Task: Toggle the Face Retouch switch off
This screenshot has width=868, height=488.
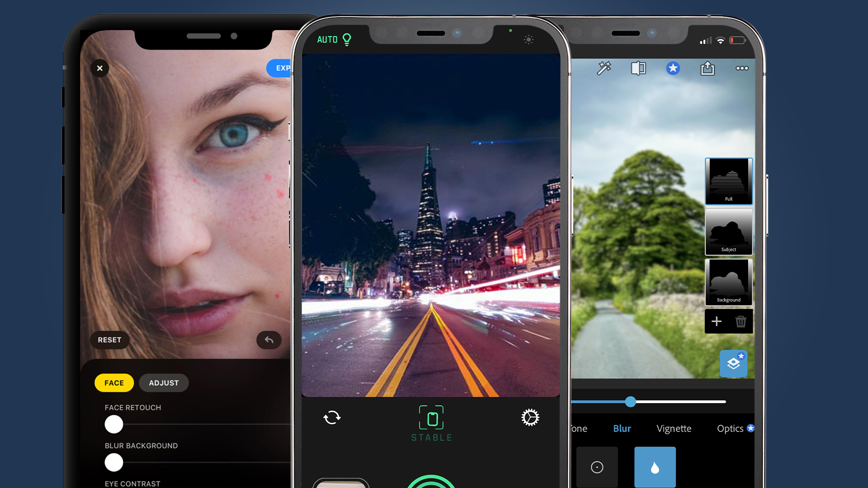Action: 114,424
